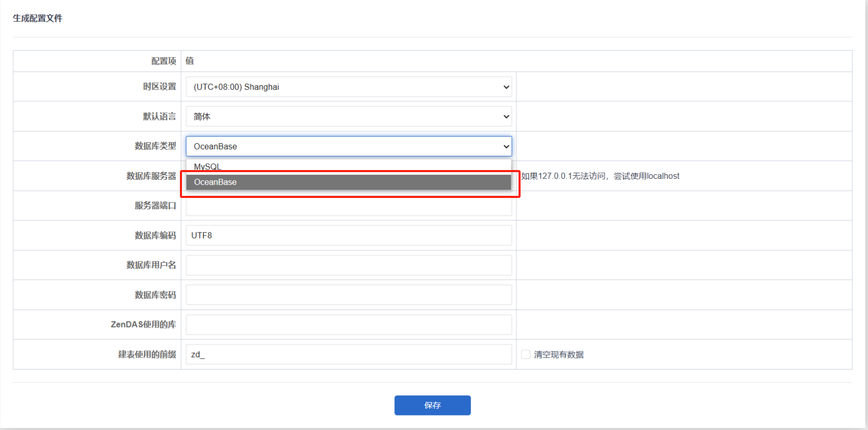Click the 时区设置 row label
Screen dimensions: 868x430
(159, 87)
